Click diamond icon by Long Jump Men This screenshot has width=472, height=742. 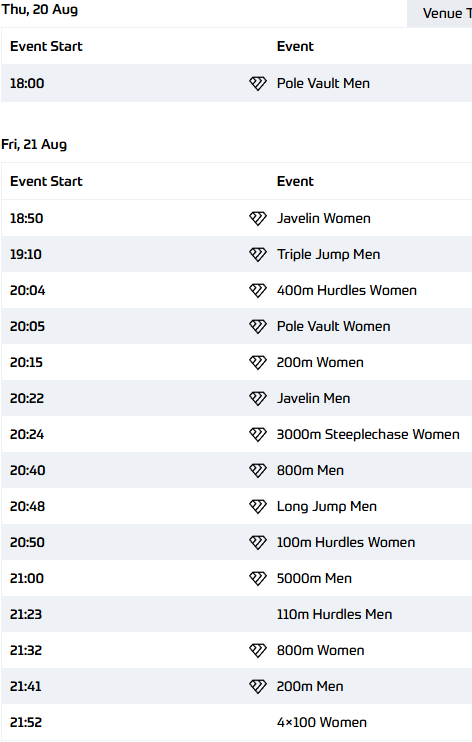258,506
